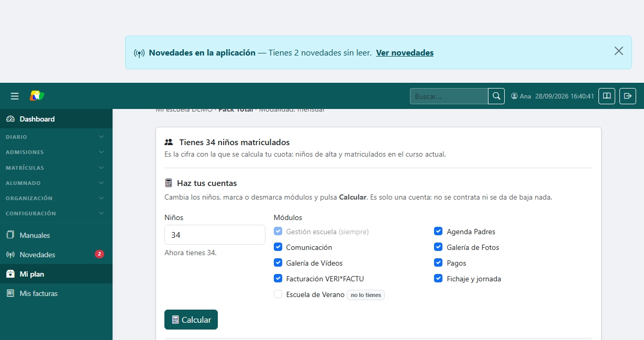644x340 pixels.
Task: Expand the ADMISIONES sidebar section
Action: [56, 152]
